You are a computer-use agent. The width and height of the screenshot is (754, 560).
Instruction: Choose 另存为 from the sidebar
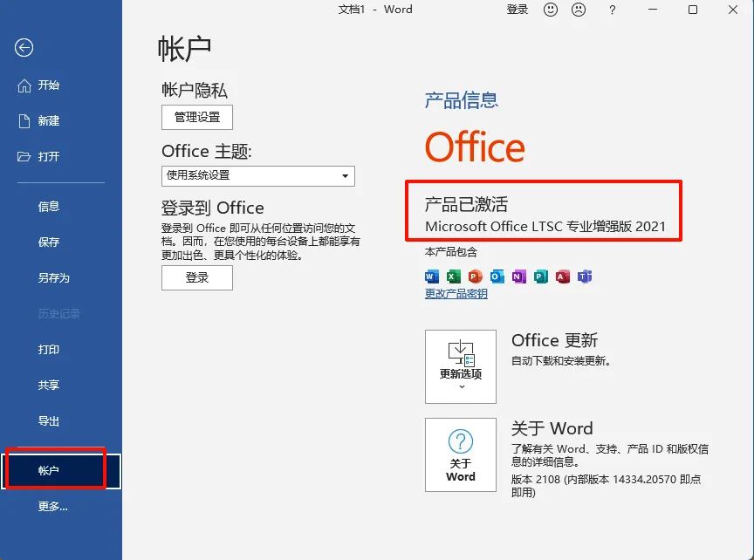(54, 278)
